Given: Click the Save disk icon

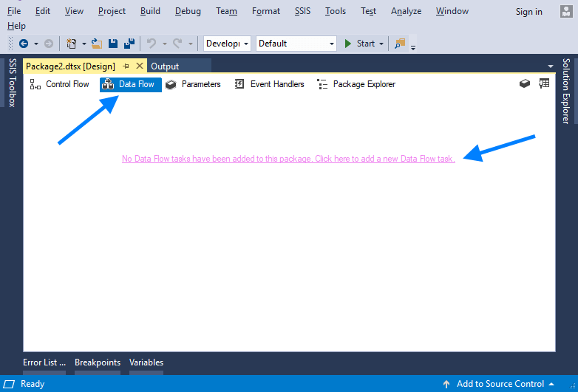Looking at the screenshot, I should pos(113,44).
